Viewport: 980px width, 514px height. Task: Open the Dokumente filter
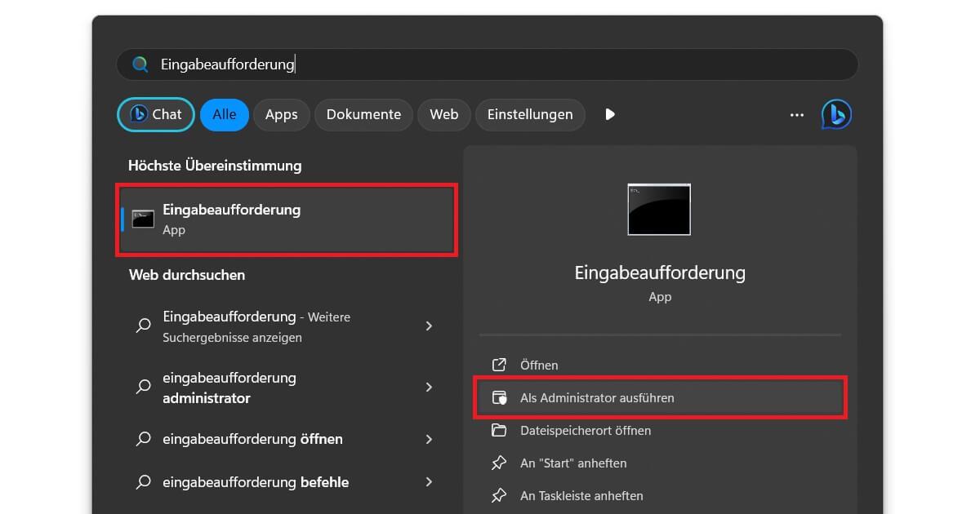[x=363, y=114]
